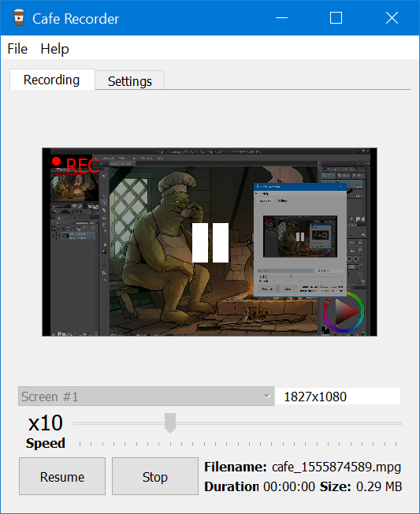
Task: Expand the Screen #1 dropdown arrow
Action: (x=267, y=397)
